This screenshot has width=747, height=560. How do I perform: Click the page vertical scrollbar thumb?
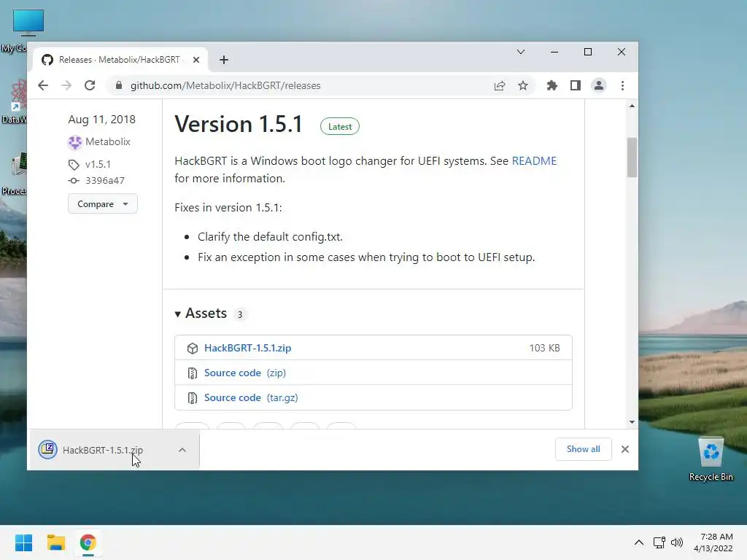click(632, 157)
